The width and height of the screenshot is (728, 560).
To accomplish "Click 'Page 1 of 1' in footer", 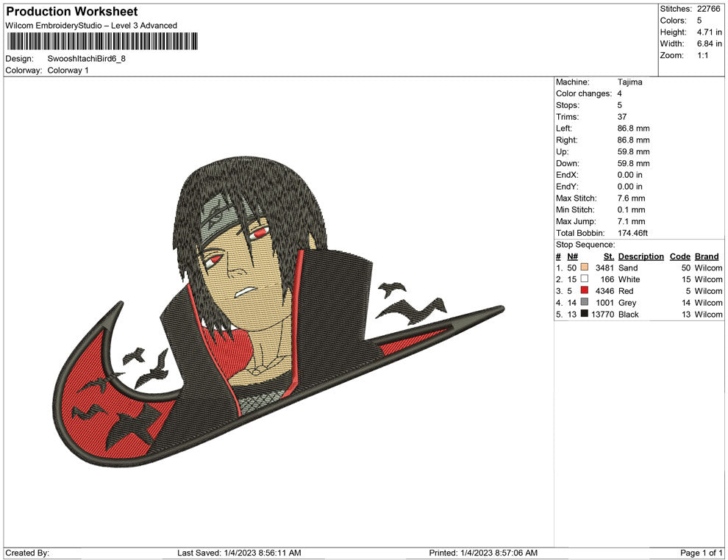I will pos(701,553).
